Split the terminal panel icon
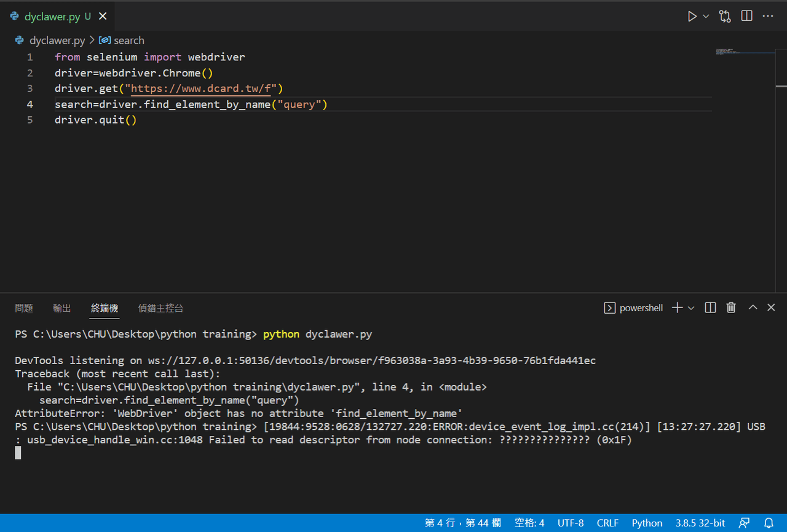Image resolution: width=787 pixels, height=532 pixels. 710,308
